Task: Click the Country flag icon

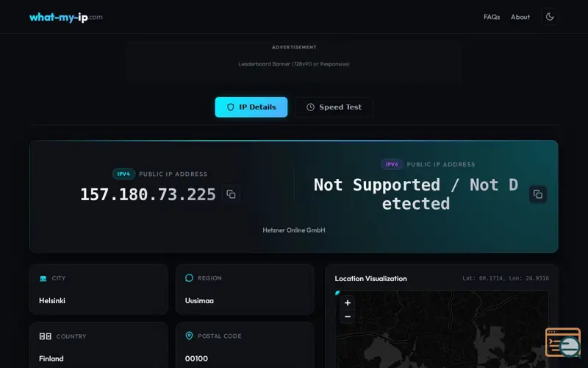Action: click(46, 336)
